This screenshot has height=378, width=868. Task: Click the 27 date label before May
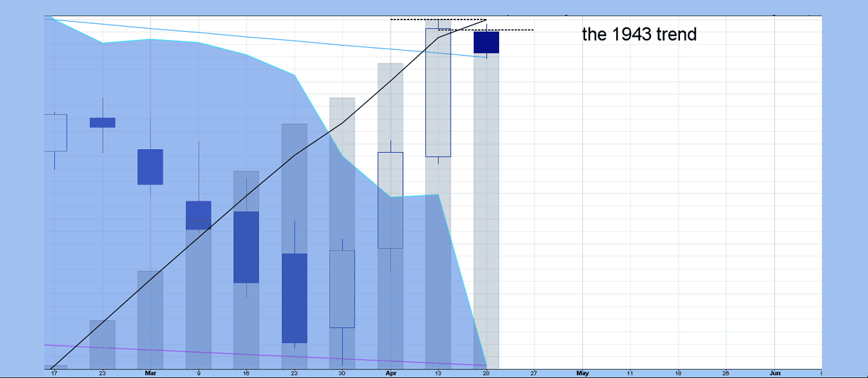(x=535, y=373)
